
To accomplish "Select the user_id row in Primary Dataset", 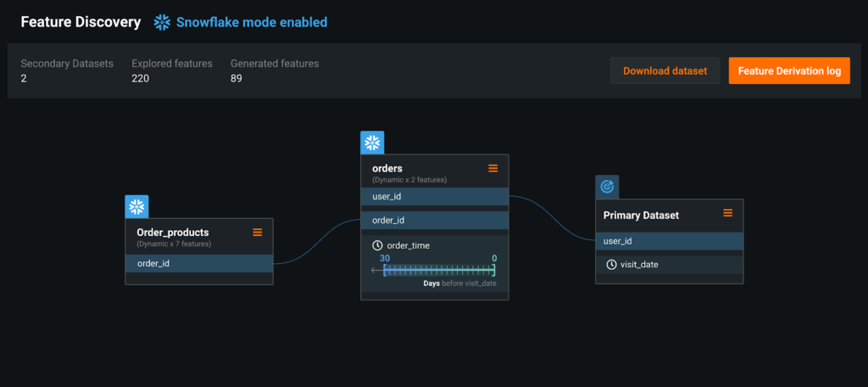I will point(669,241).
